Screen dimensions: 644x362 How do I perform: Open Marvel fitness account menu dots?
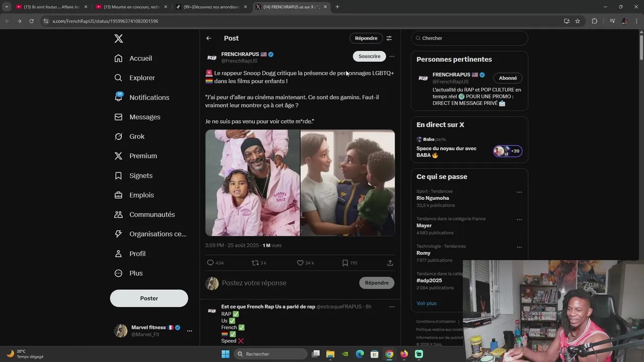190,331
